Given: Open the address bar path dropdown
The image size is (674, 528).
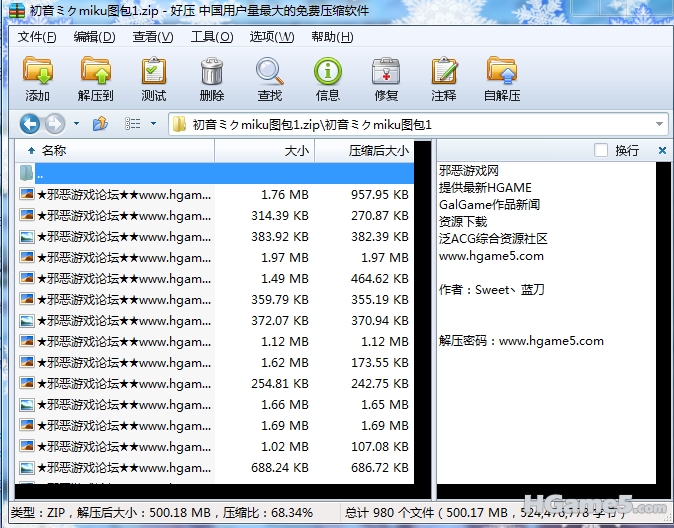Looking at the screenshot, I should click(659, 124).
